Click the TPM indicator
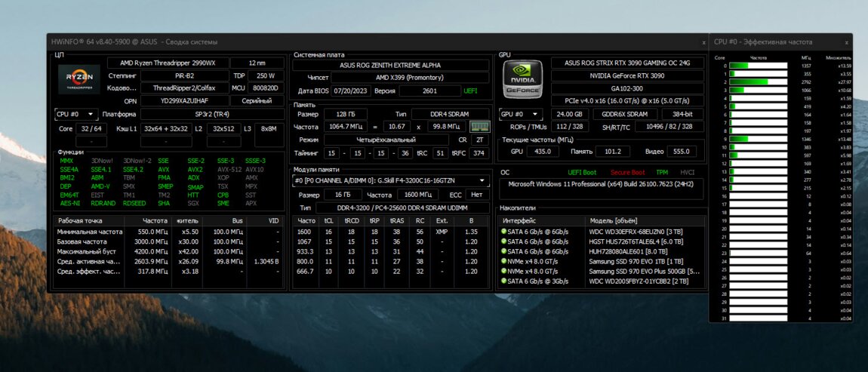 (x=661, y=173)
